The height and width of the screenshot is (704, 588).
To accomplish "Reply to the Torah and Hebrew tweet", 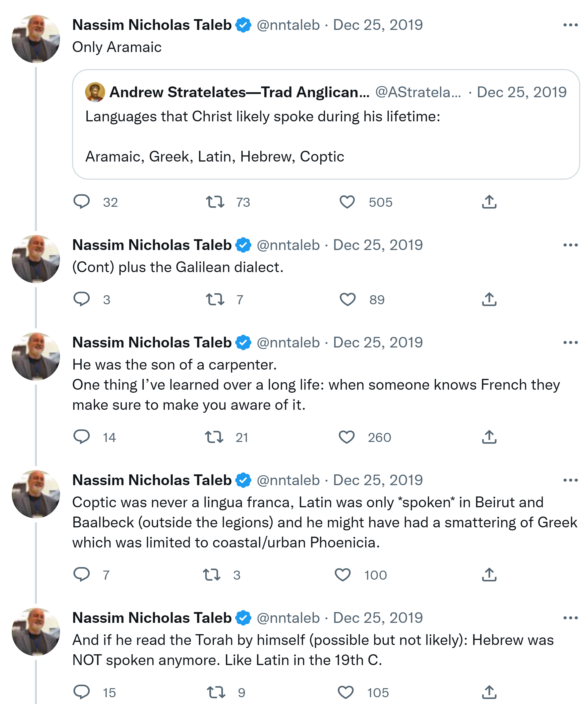I will (81, 692).
